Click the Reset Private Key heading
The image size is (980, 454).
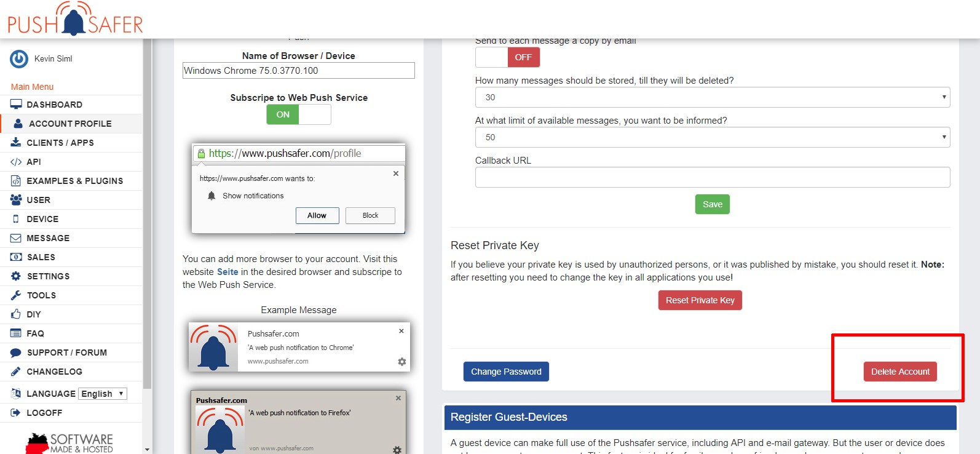click(x=495, y=245)
